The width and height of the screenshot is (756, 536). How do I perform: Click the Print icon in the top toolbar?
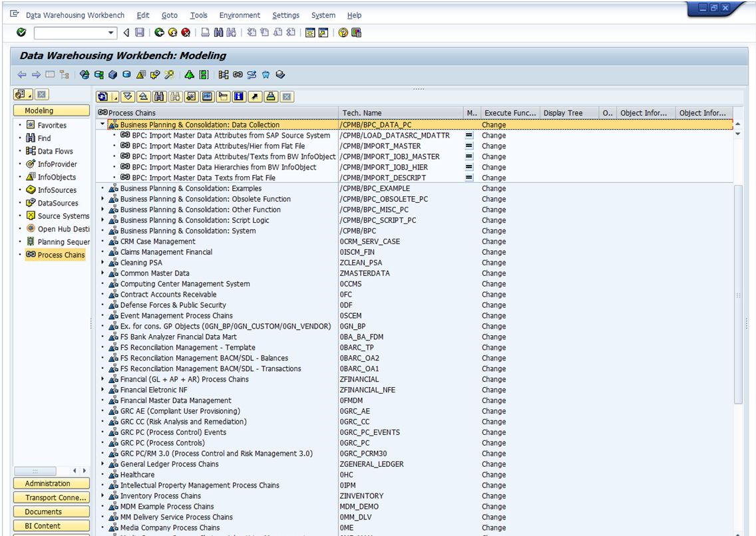pos(206,33)
